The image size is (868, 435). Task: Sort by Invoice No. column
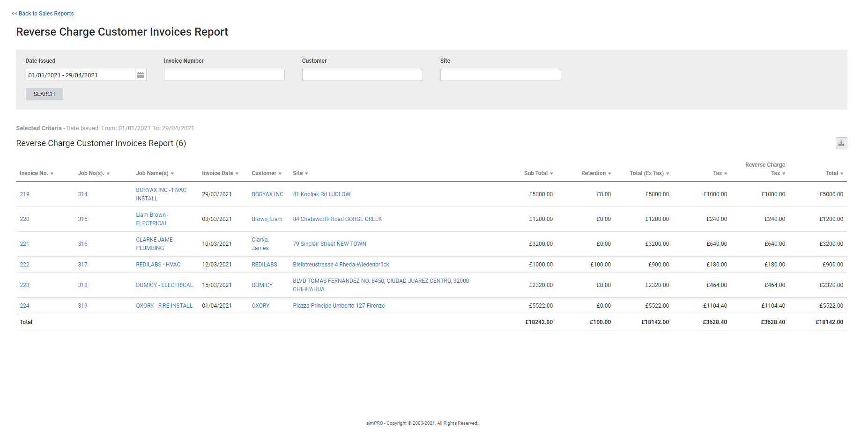(x=37, y=173)
